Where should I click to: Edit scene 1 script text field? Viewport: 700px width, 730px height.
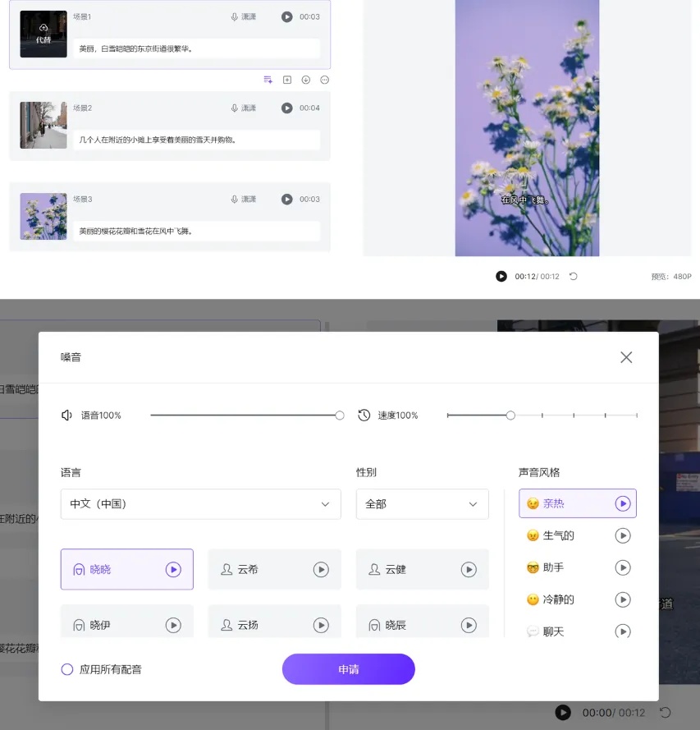point(196,48)
